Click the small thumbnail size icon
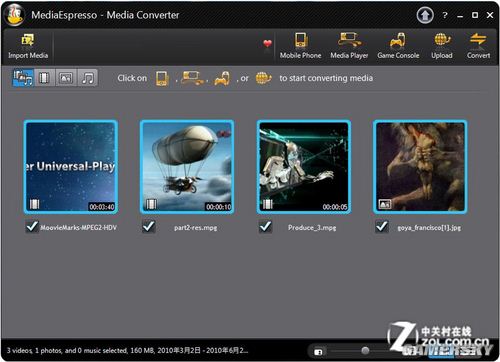Screen dimensions: 500x362 click(x=318, y=352)
